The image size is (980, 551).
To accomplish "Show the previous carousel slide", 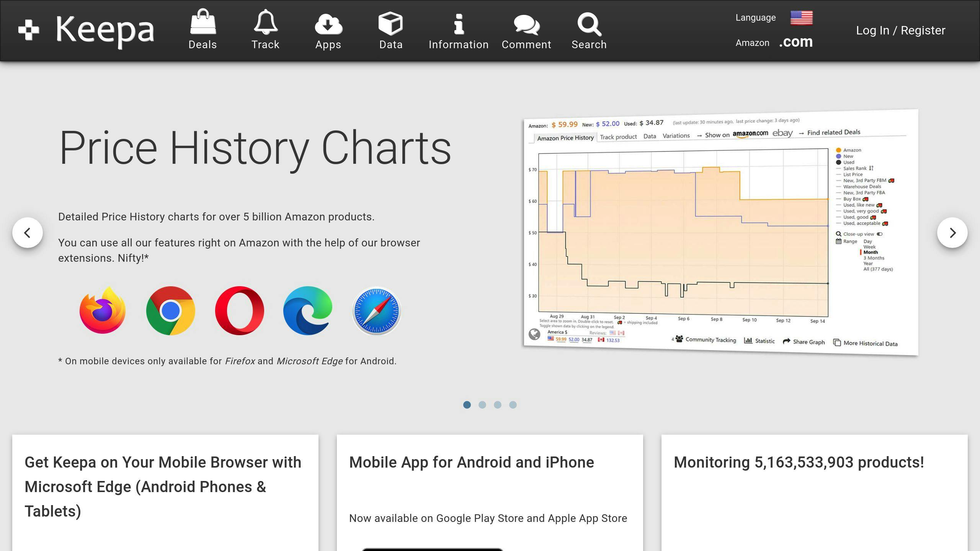I will [28, 233].
